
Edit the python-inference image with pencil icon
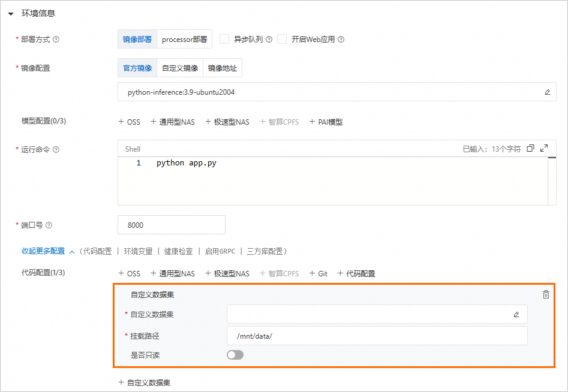(x=548, y=92)
